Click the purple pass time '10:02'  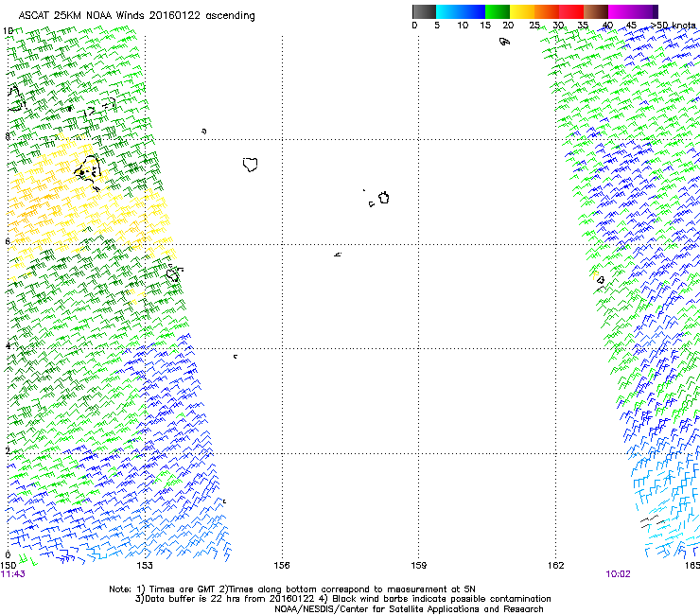(x=618, y=574)
